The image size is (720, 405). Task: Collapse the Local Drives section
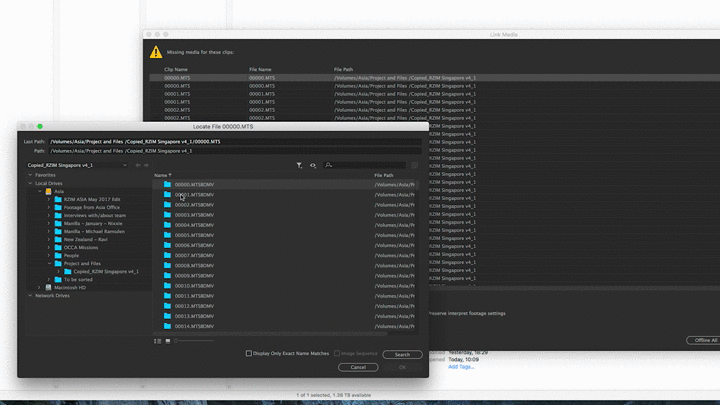point(30,183)
